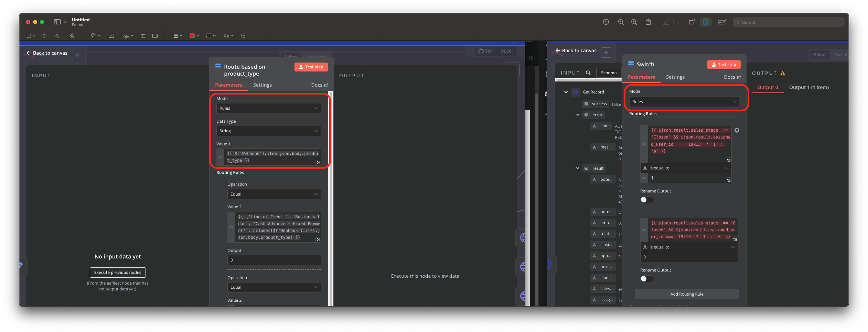Viewport: 868px width, 332px height.
Task: Click the plus icon beside right Back to canvas
Action: [606, 53]
